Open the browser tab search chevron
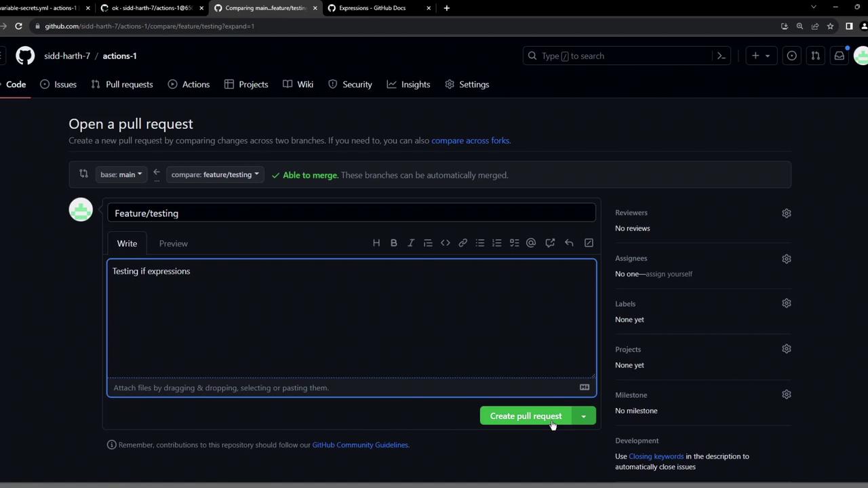This screenshot has width=868, height=488. (x=814, y=7)
